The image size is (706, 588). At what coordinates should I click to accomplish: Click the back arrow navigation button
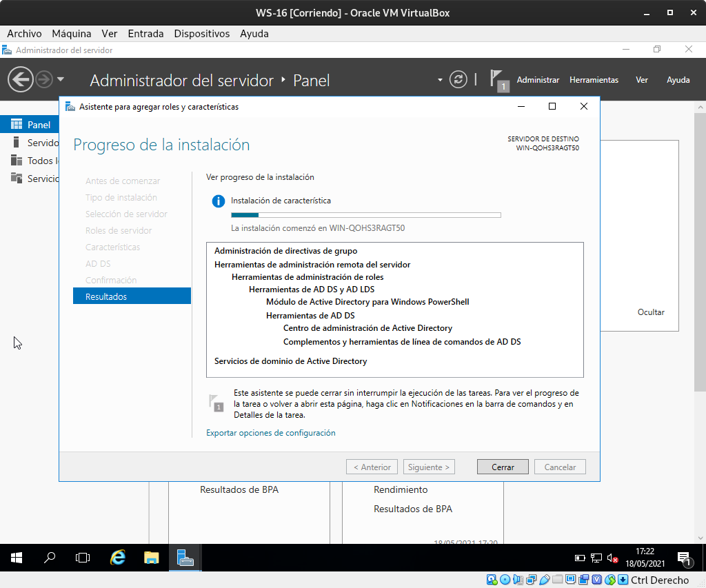(x=21, y=80)
